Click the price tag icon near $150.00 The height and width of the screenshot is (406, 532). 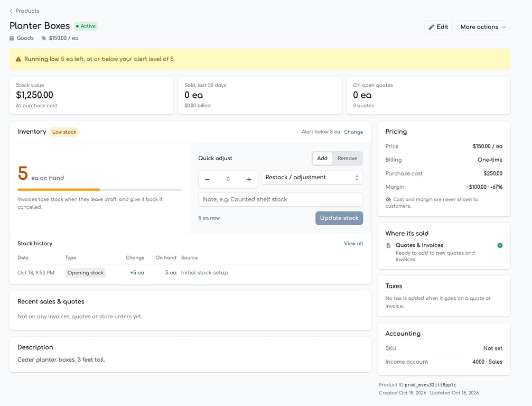pyautogui.click(x=44, y=38)
